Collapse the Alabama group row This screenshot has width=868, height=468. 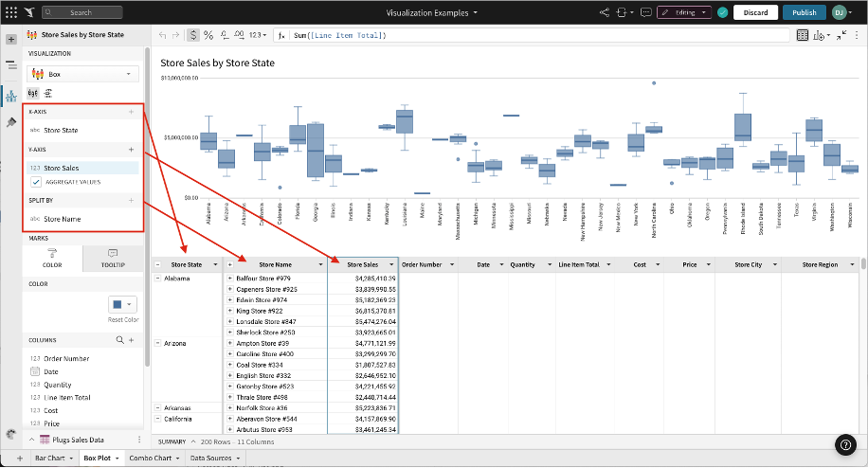157,279
